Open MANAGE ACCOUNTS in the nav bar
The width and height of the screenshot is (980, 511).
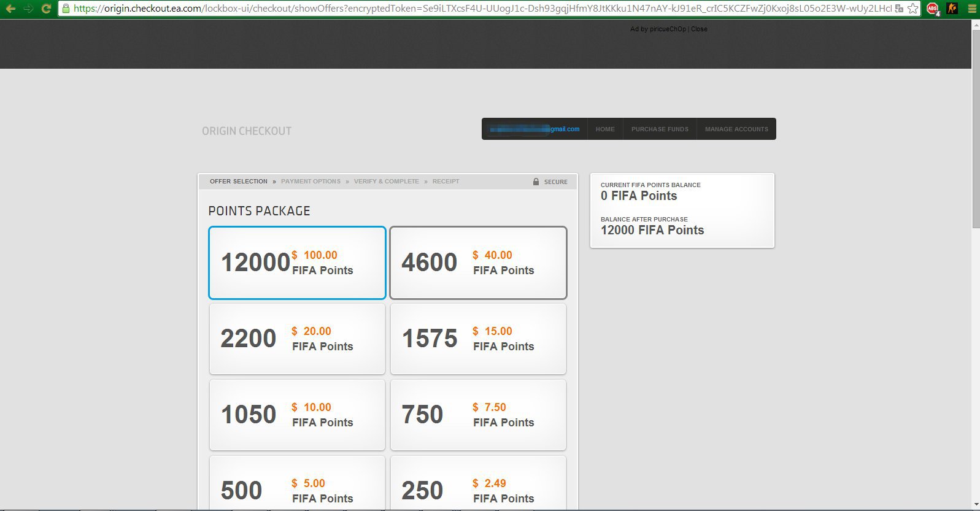click(736, 129)
